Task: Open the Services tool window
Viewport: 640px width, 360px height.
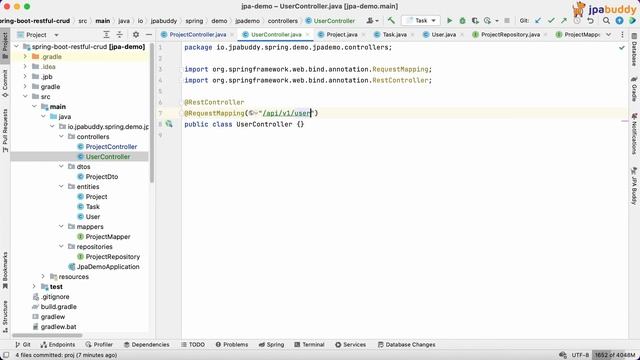Action: (350, 344)
